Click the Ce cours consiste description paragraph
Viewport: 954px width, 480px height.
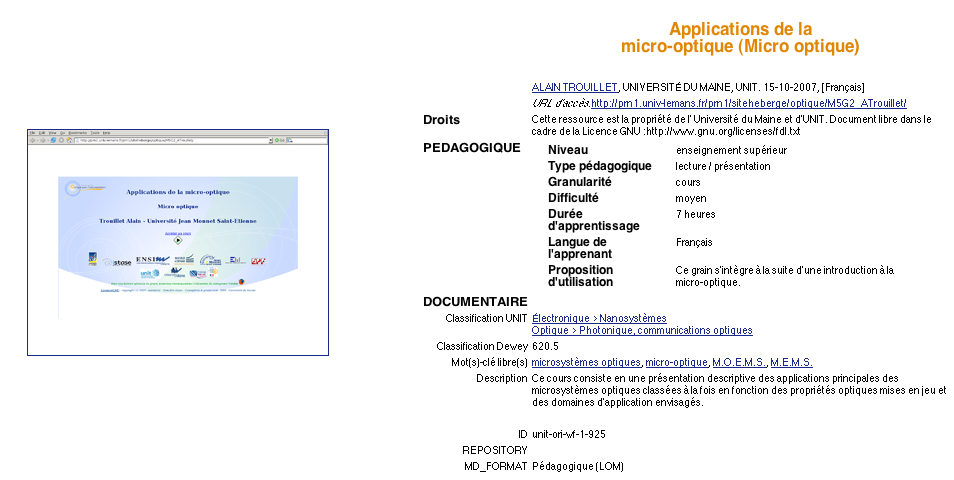739,391
